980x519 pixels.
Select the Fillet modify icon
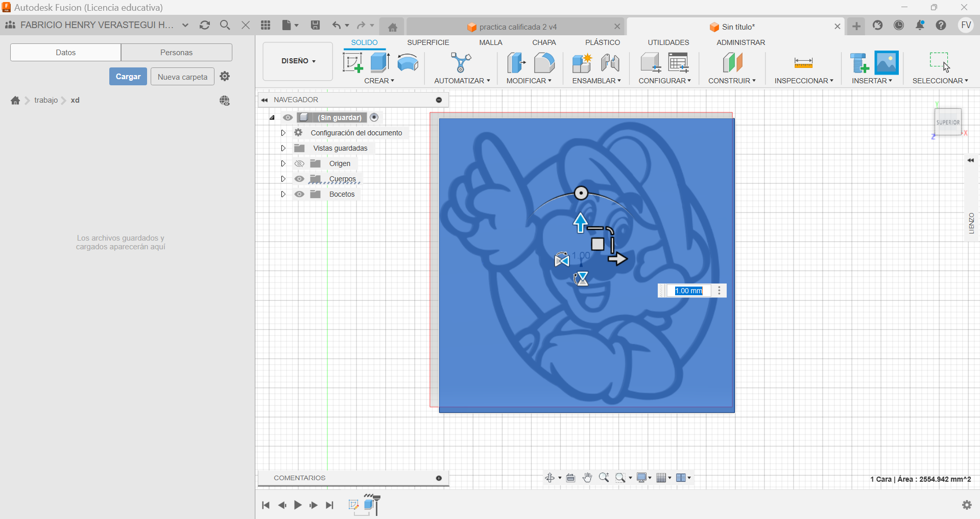click(544, 63)
